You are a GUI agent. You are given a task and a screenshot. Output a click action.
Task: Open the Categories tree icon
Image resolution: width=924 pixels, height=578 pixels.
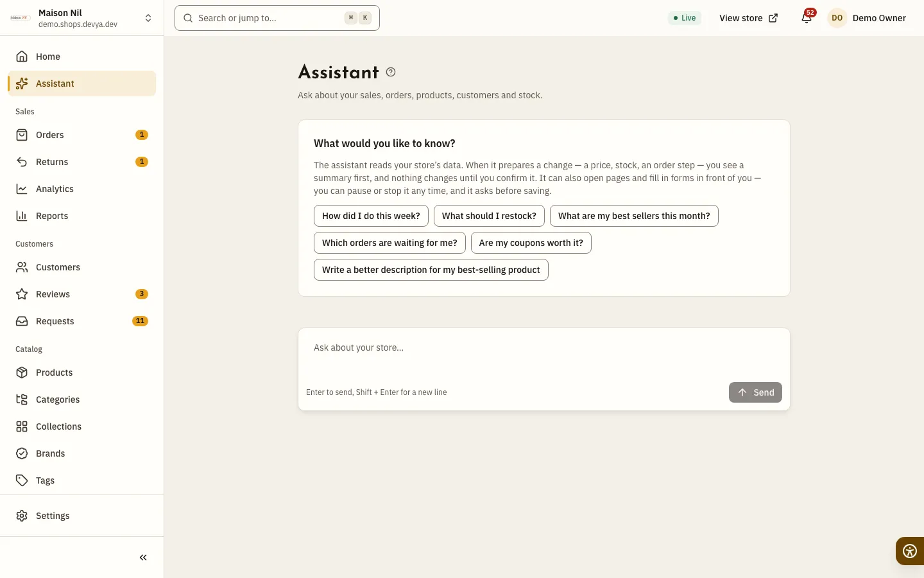coord(22,399)
